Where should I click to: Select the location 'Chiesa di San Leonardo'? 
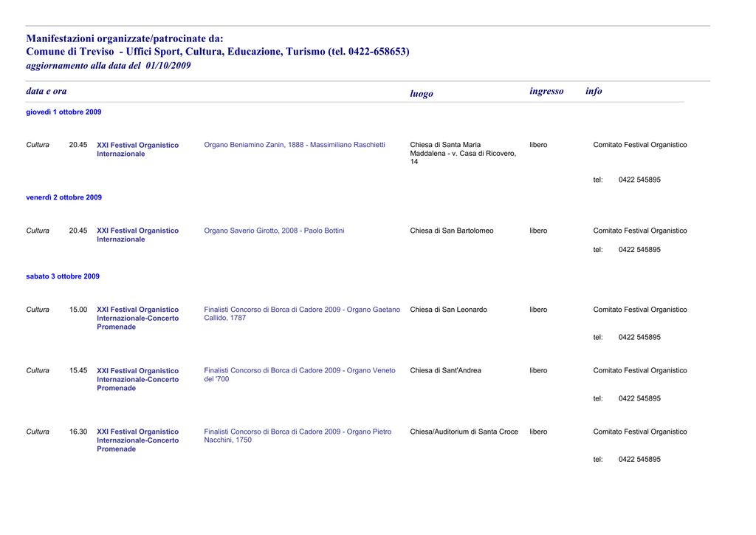click(x=448, y=310)
